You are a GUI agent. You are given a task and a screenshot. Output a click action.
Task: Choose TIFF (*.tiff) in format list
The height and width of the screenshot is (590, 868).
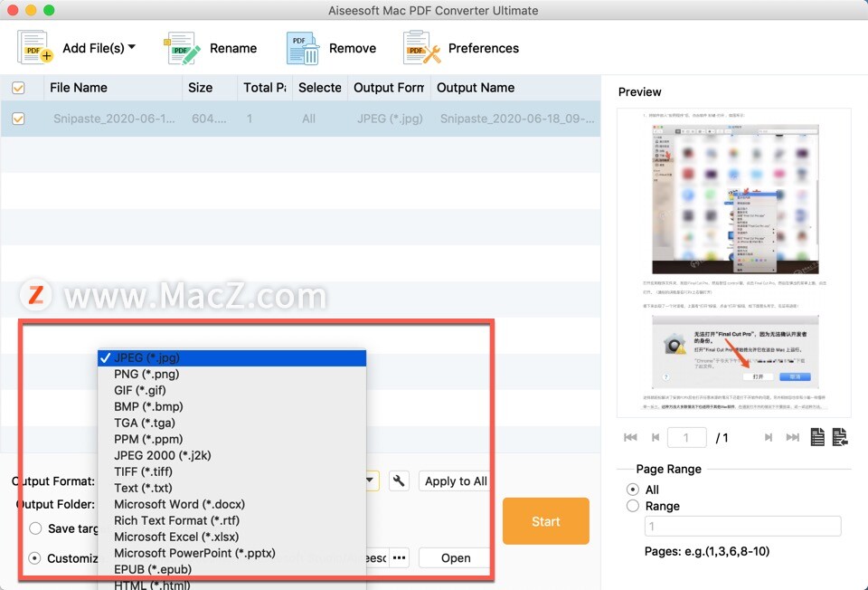point(232,471)
